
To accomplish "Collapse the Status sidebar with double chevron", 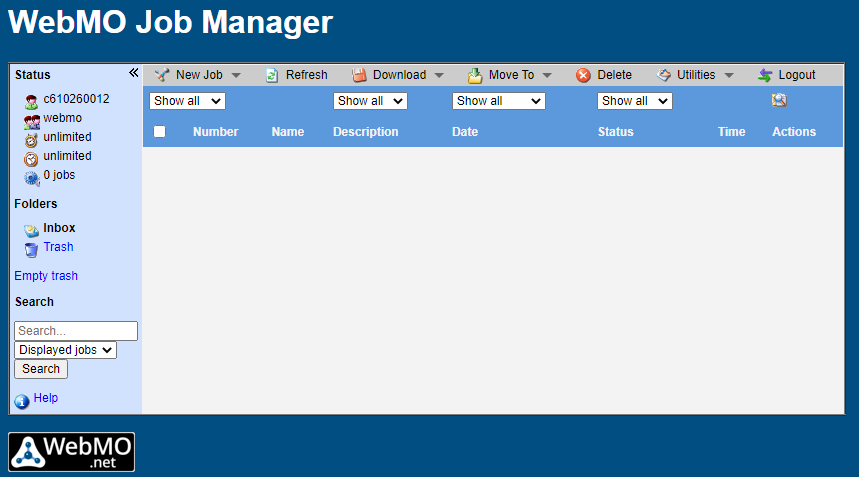I will click(x=134, y=73).
